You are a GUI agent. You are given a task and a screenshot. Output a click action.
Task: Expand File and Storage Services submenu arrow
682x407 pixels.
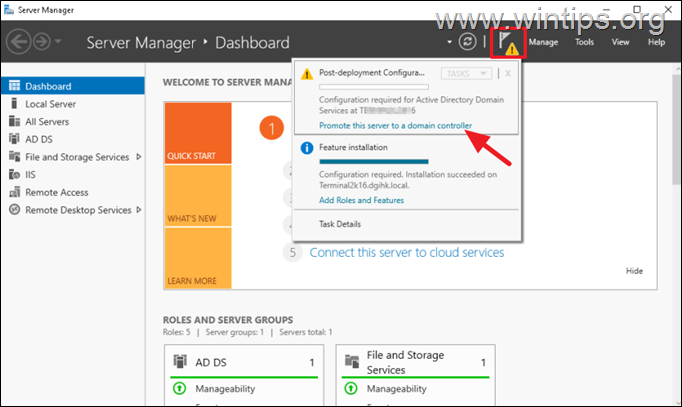click(139, 157)
